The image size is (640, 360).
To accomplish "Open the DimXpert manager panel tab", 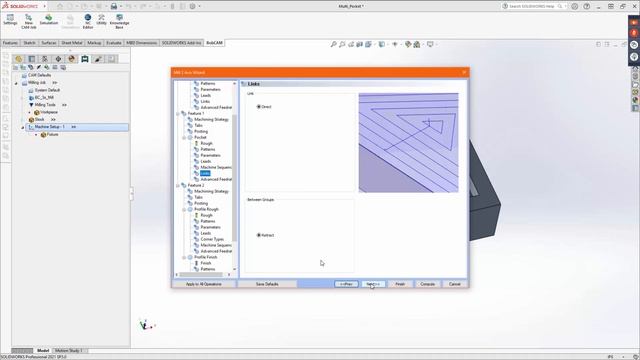I will [x=58, y=59].
